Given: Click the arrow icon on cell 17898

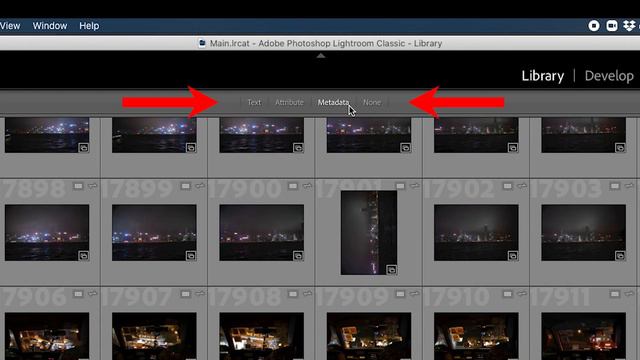Looking at the screenshot, I should (93, 186).
